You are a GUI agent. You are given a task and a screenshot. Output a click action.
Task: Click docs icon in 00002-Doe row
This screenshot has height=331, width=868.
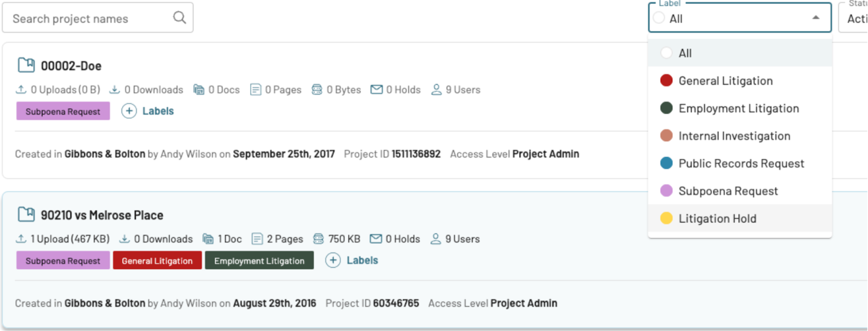[x=199, y=89]
